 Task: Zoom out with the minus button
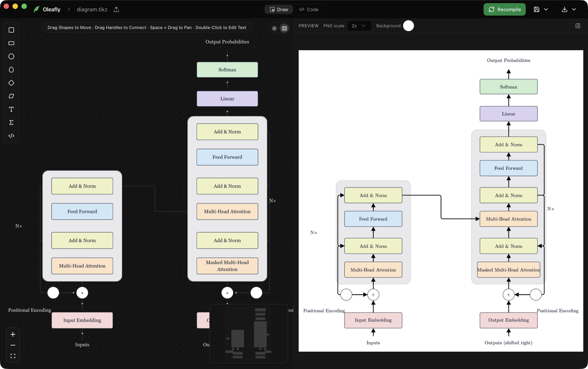pyautogui.click(x=13, y=345)
